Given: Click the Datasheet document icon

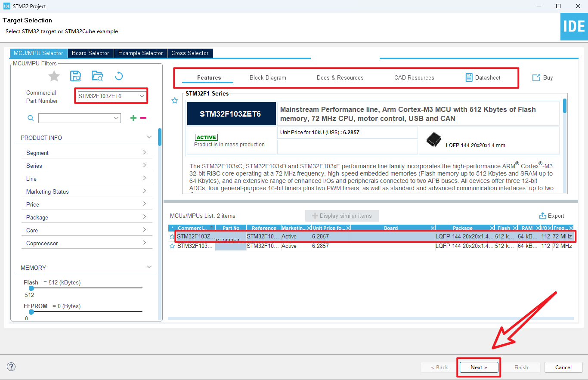Looking at the screenshot, I should (x=469, y=77).
